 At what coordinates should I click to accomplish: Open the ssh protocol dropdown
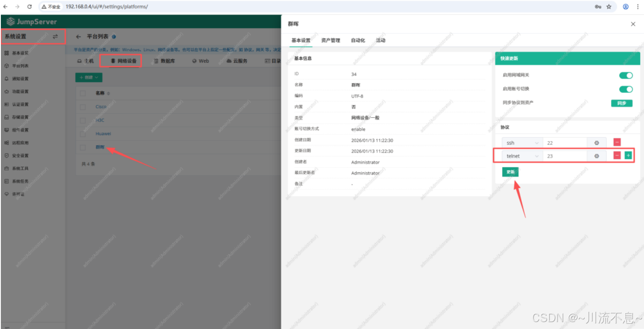pyautogui.click(x=522, y=143)
